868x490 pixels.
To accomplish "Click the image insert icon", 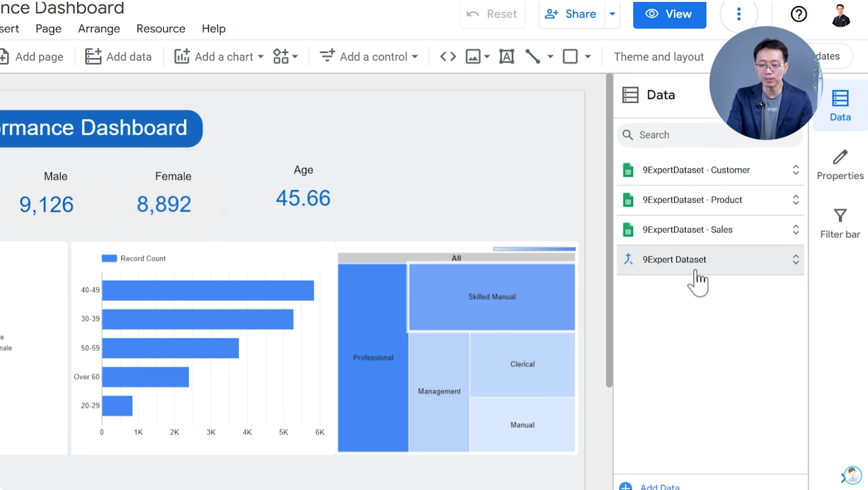I will pos(473,57).
